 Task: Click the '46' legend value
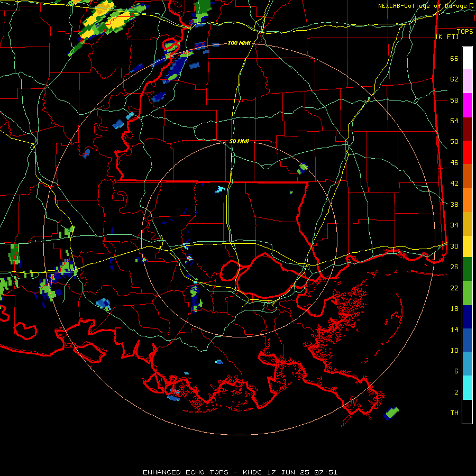(x=454, y=163)
